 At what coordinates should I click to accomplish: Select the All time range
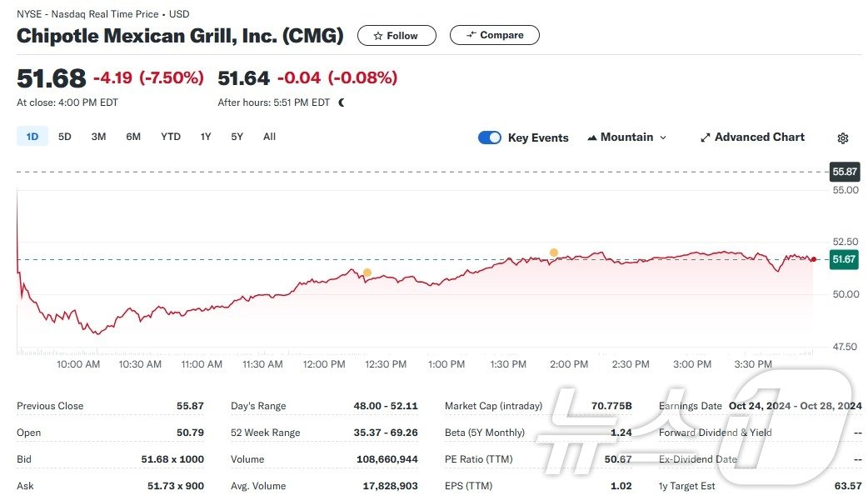pyautogui.click(x=269, y=137)
